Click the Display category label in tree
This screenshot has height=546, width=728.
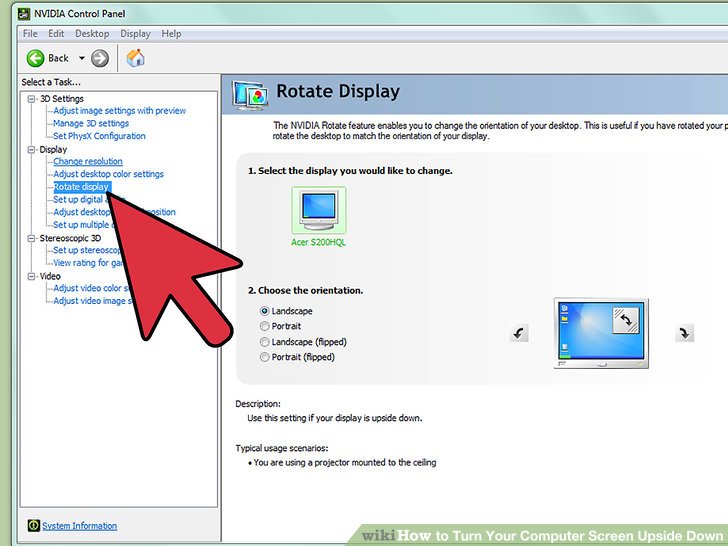[x=53, y=150]
